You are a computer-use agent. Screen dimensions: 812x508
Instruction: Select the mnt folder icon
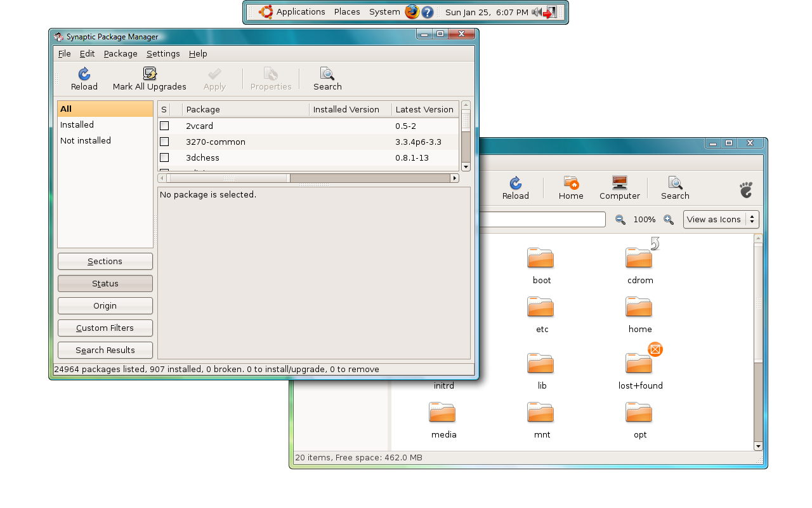pos(540,412)
